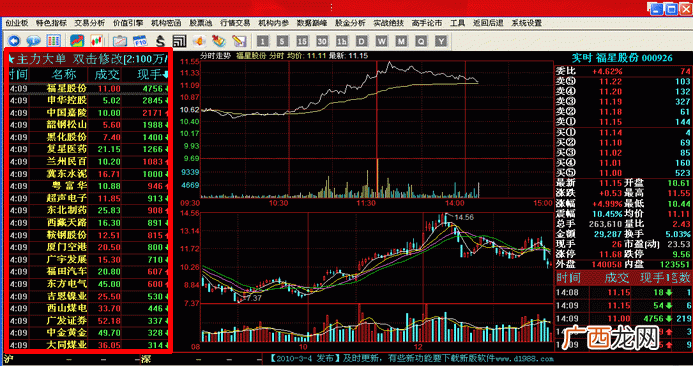Open the 创业板 menu
693x366 pixels.
pyautogui.click(x=17, y=23)
